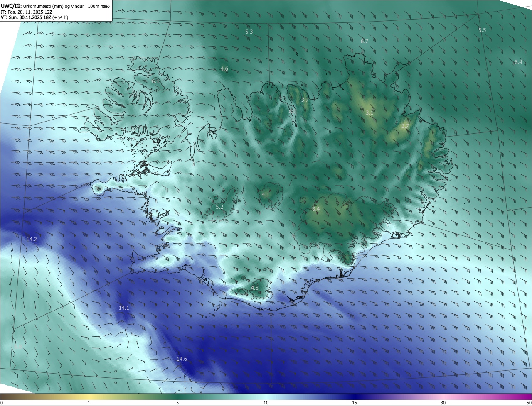Viewport: 532px width, 406px height.
Task: Click the 6.7 value label
Action: 365,41
